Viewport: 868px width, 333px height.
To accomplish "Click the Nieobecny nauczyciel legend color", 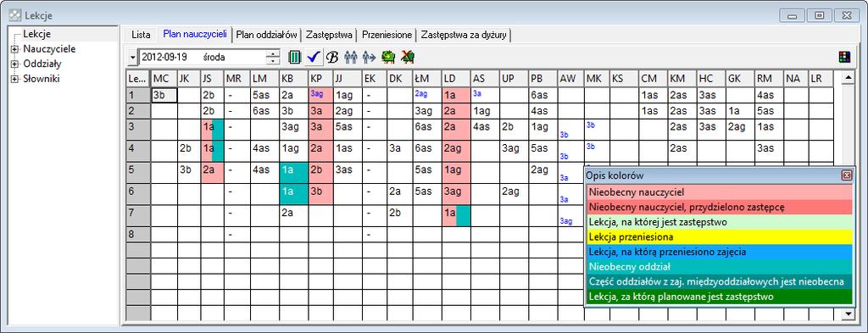I will tap(719, 192).
